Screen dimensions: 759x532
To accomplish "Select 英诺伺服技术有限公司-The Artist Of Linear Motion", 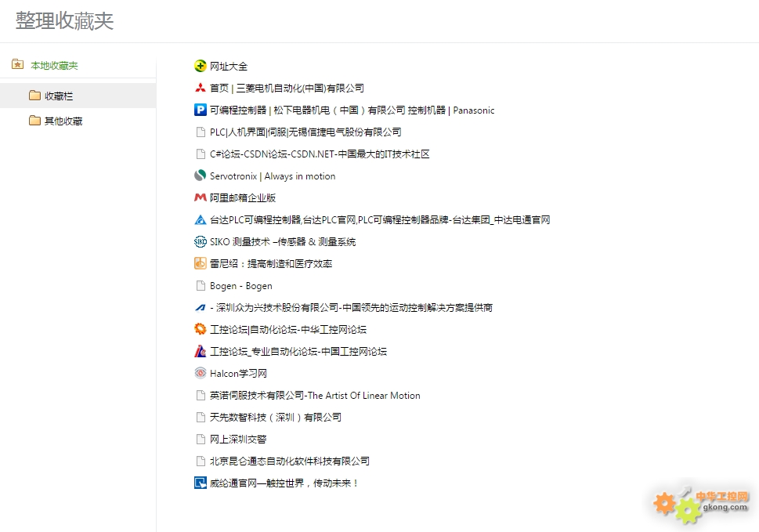I will [315, 396].
